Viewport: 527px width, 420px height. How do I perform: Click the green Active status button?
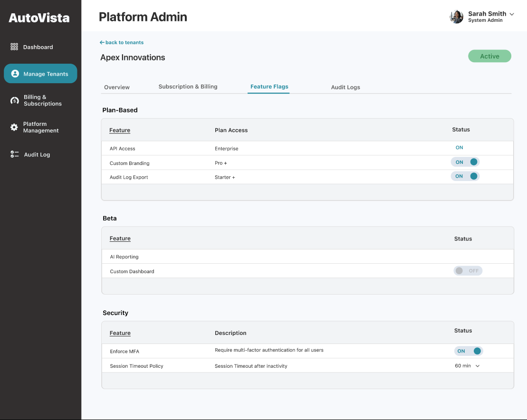coord(489,56)
